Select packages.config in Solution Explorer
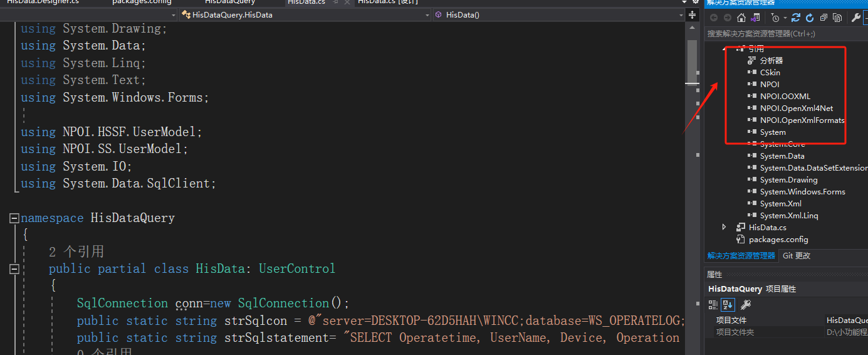The height and width of the screenshot is (355, 868). [778, 240]
